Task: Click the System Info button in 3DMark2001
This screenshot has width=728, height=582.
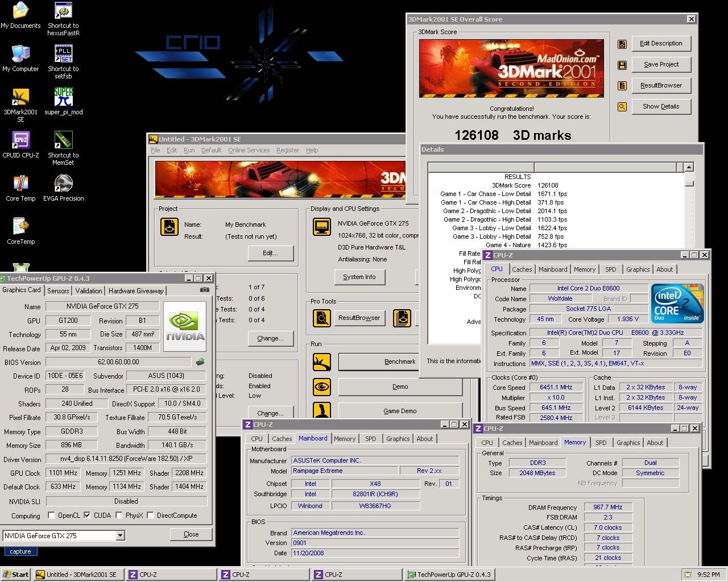Action: click(359, 277)
